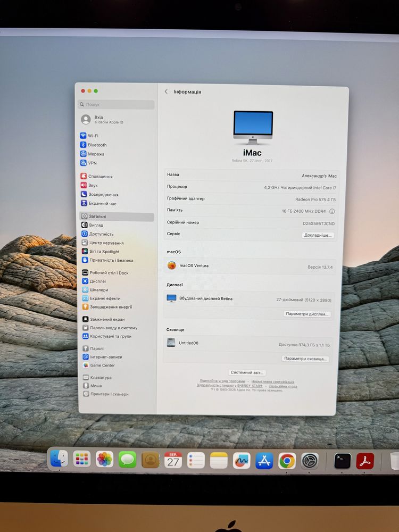Open Шпалери wallpaper settings

(x=95, y=290)
